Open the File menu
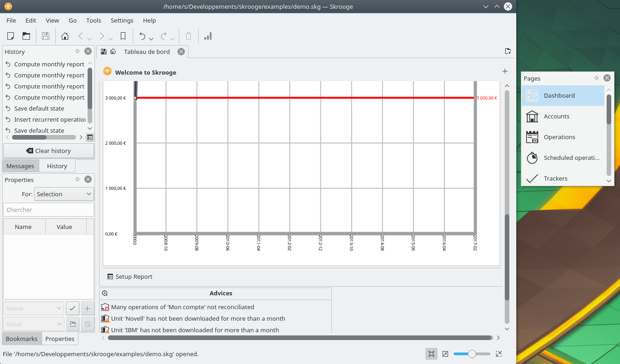 tap(11, 20)
